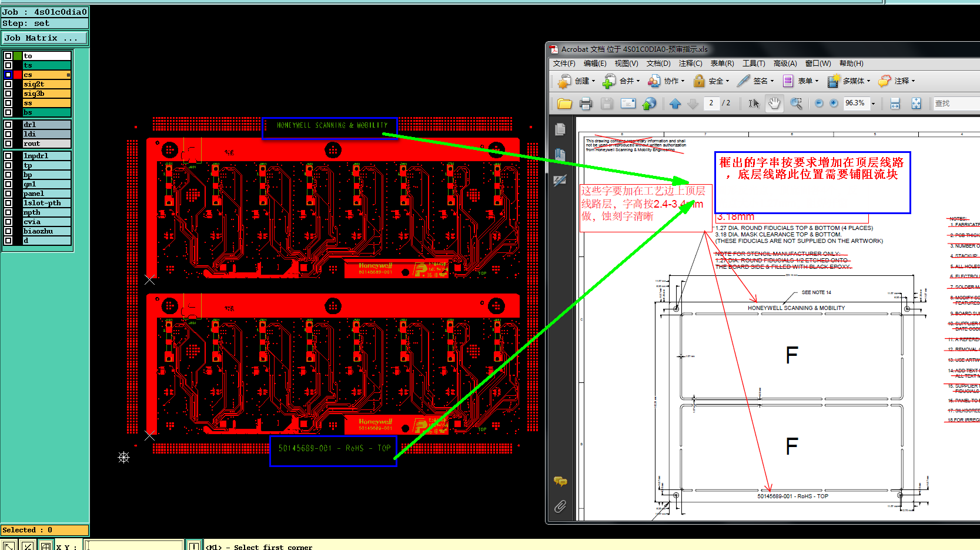Toggle the checkbox for layer ts

coord(8,65)
